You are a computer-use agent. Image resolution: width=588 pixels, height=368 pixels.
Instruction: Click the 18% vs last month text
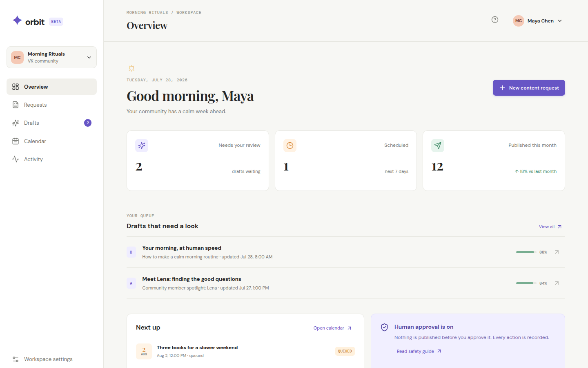click(x=536, y=171)
